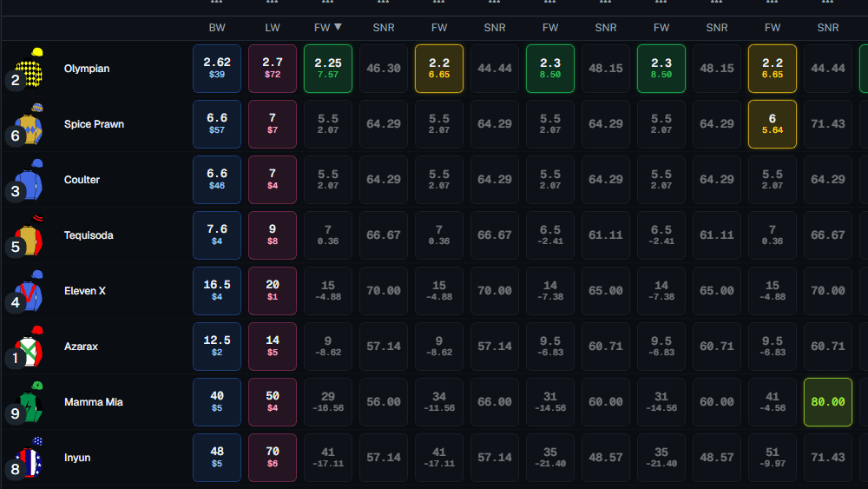Image resolution: width=868 pixels, height=489 pixels.
Task: Select Azarax's BW 12.5 cell
Action: 217,347
